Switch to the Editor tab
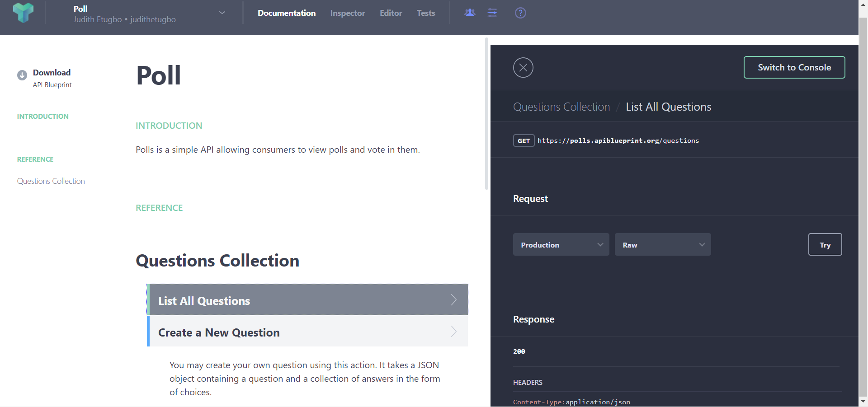 coord(391,13)
